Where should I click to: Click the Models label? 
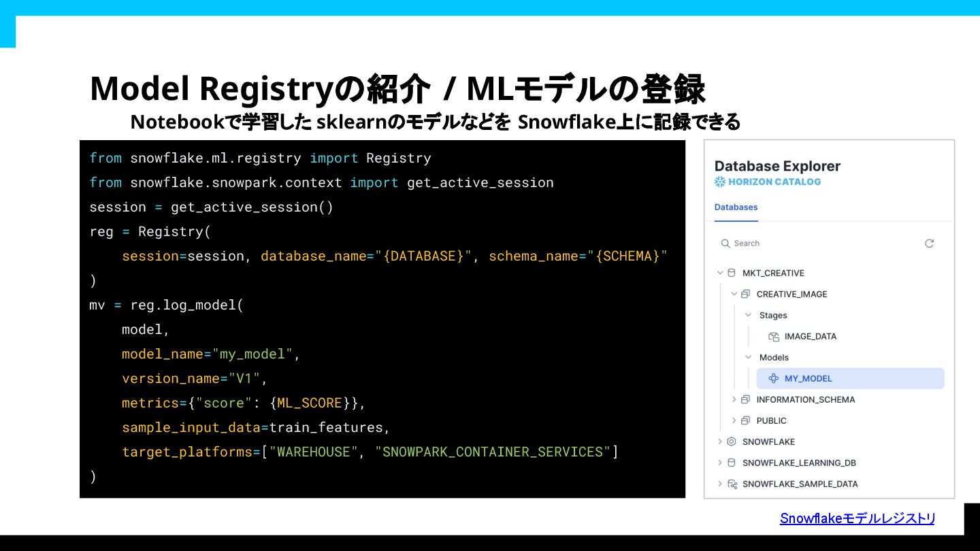[774, 357]
